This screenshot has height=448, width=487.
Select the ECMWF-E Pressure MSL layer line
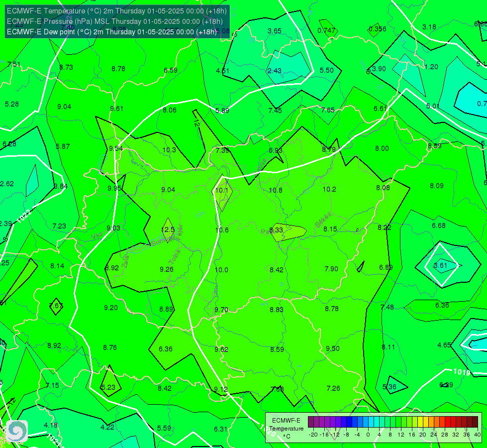pos(114,21)
